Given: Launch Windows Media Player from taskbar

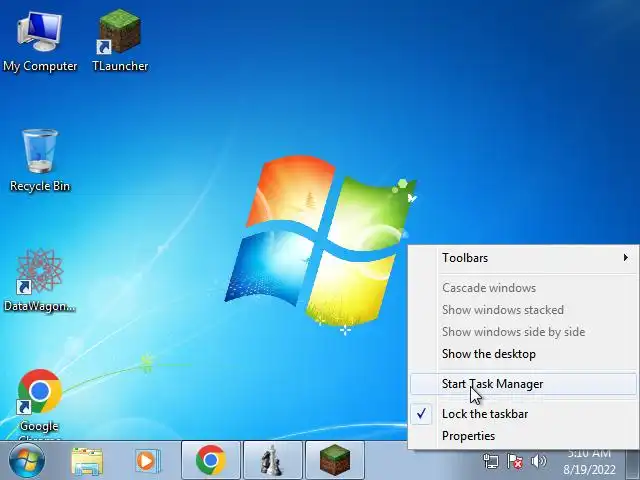Looking at the screenshot, I should (x=147, y=461).
